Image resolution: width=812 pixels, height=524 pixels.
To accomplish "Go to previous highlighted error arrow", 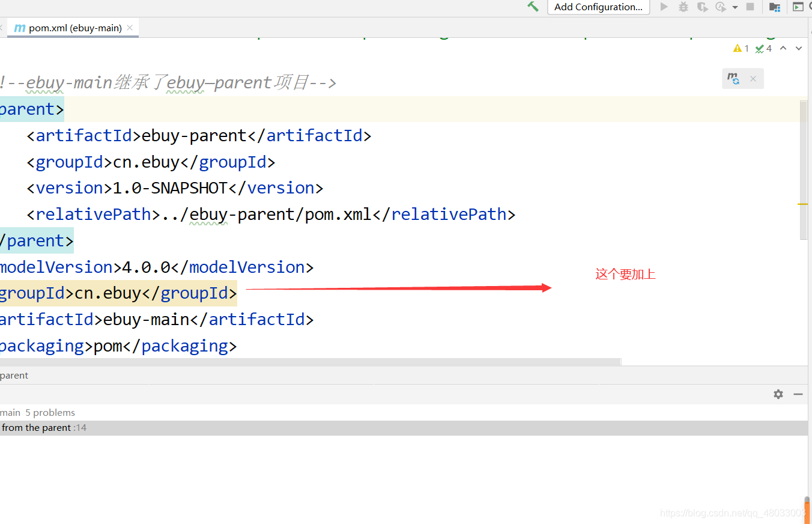I will 783,48.
